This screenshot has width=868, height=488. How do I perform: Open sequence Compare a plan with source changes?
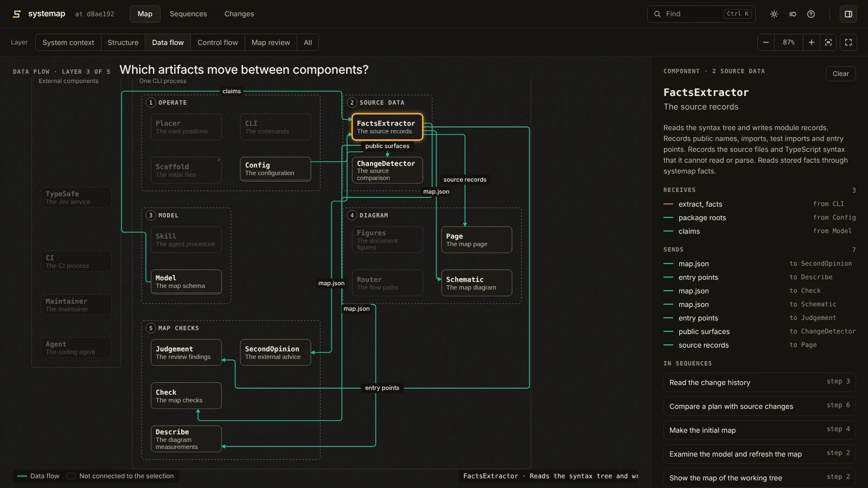759,406
